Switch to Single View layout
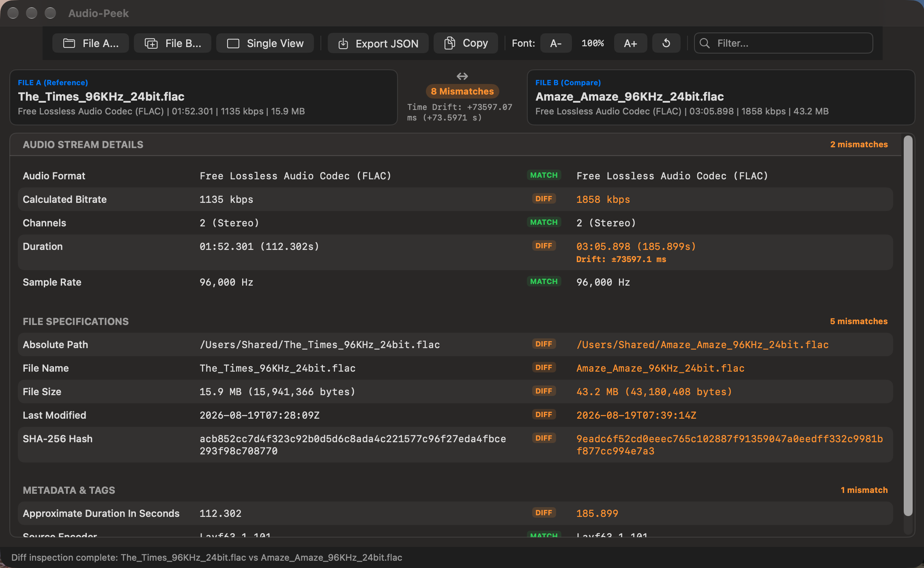The width and height of the screenshot is (924, 568). pos(265,43)
